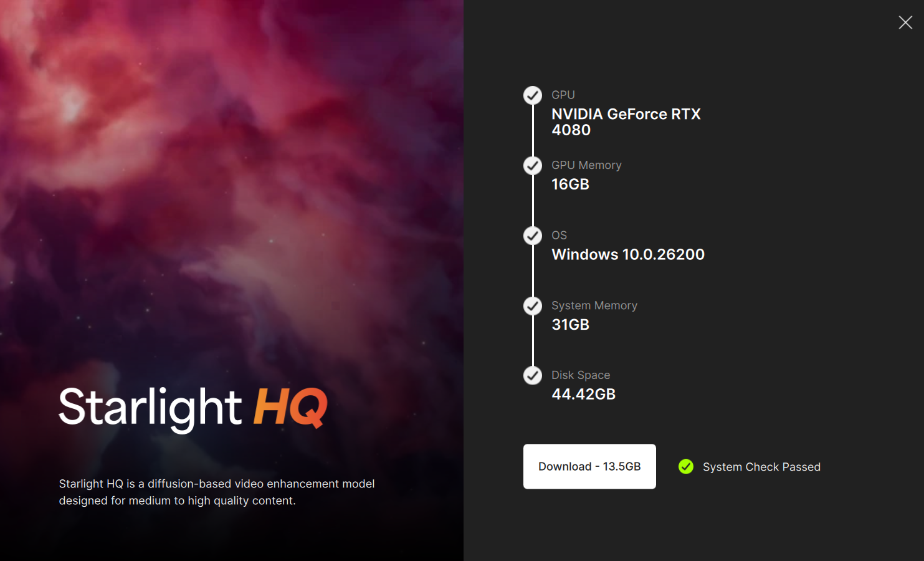Screen dimensions: 924x561
Task: Click the System Check Passed text
Action: click(761, 467)
